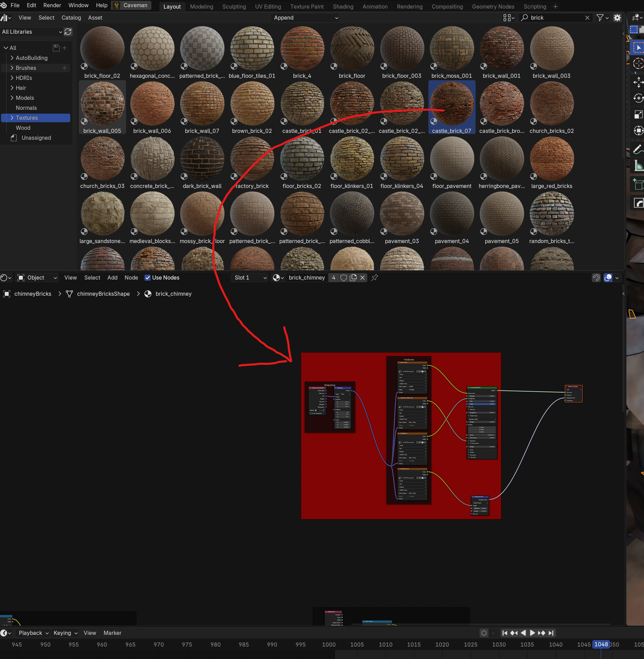This screenshot has height=659, width=644.
Task: Select the viewport Cursor tool
Action: (638, 63)
